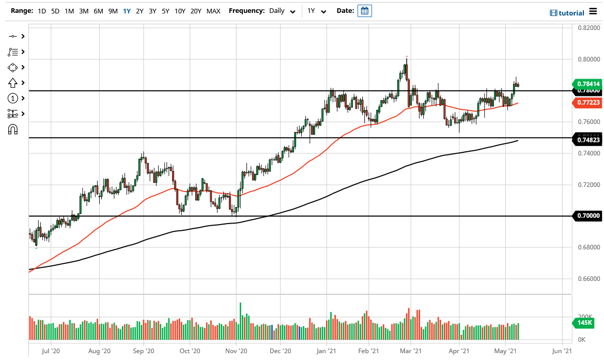
Task: Select the 1Y range tab
Action: click(x=126, y=10)
